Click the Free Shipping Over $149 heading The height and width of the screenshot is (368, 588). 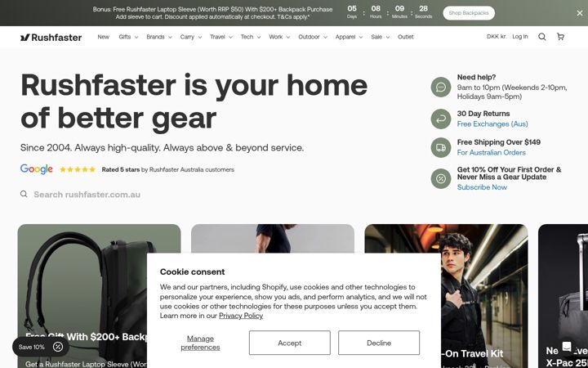tap(499, 142)
